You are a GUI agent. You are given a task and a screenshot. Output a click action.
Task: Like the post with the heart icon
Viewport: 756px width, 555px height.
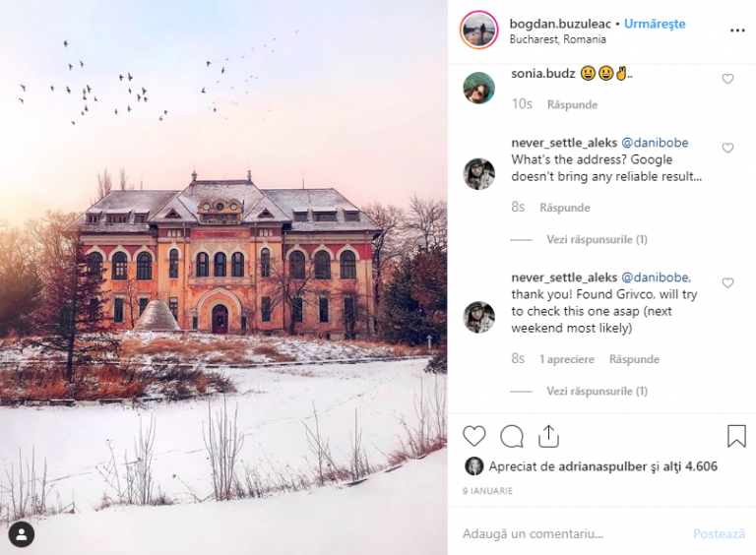(x=473, y=436)
